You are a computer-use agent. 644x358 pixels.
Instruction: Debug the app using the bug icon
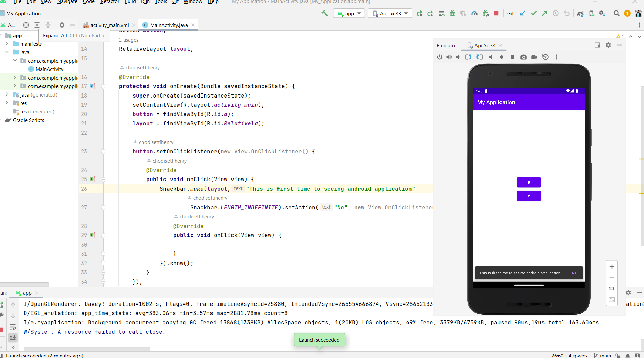452,13
